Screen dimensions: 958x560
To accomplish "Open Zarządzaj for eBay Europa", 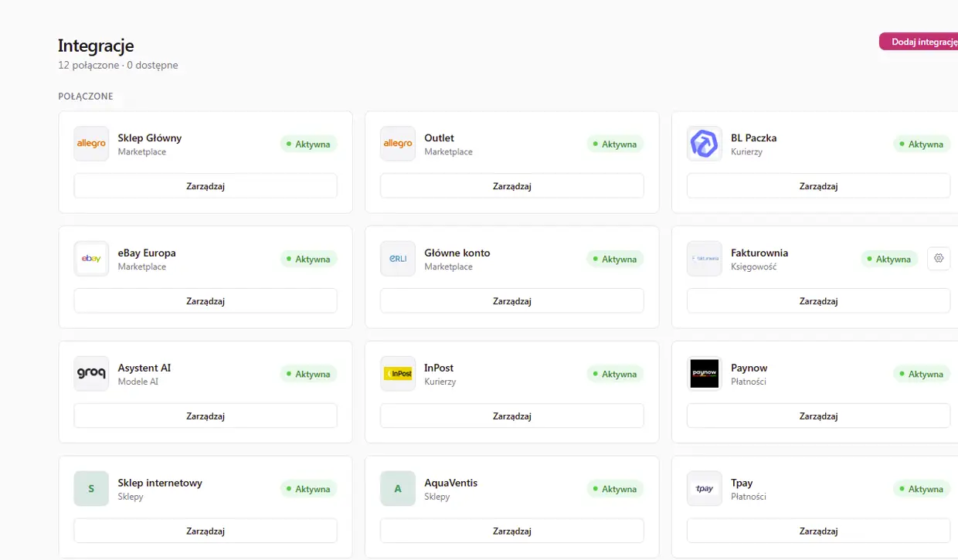I will click(206, 301).
